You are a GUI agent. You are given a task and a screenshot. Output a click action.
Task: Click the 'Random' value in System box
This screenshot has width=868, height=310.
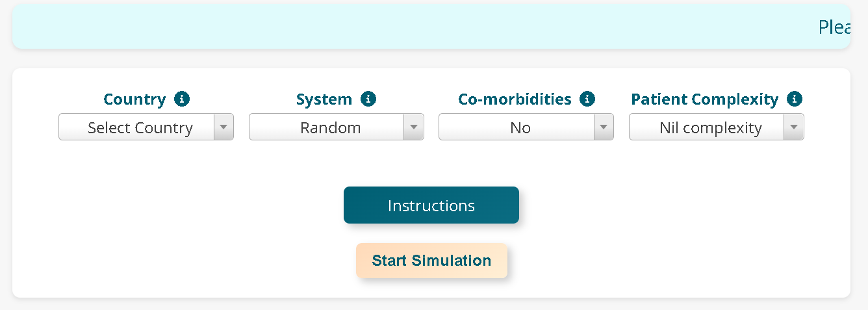point(330,127)
